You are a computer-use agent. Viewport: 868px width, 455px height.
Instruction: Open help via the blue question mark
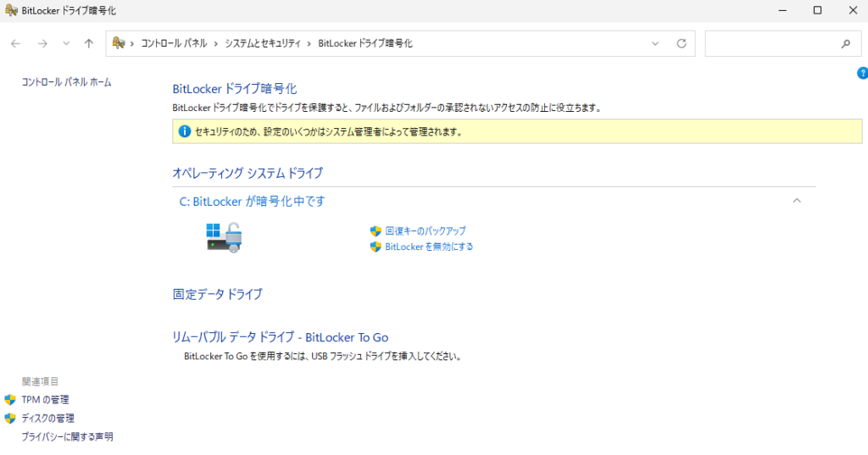point(862,73)
